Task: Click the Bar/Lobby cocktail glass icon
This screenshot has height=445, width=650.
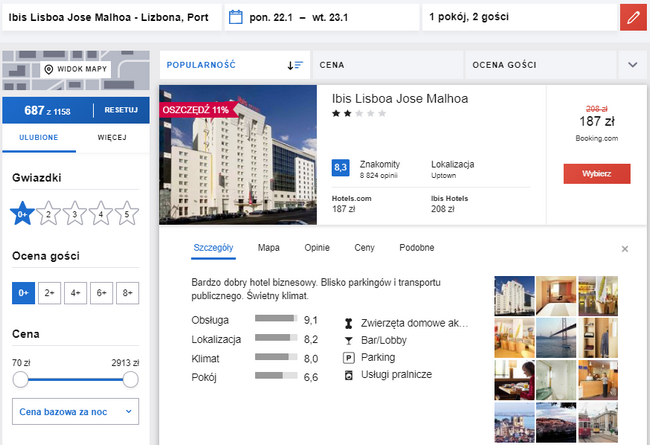Action: (349, 340)
